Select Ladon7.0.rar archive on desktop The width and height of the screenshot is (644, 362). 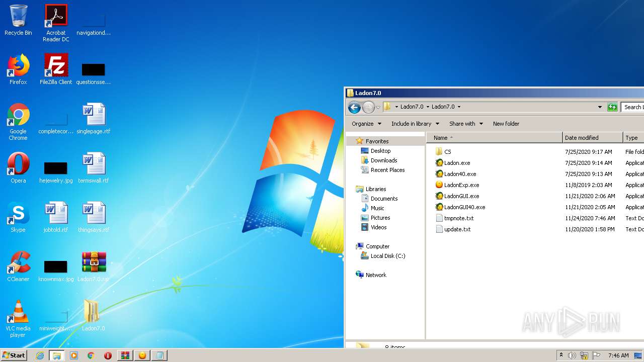click(x=94, y=267)
